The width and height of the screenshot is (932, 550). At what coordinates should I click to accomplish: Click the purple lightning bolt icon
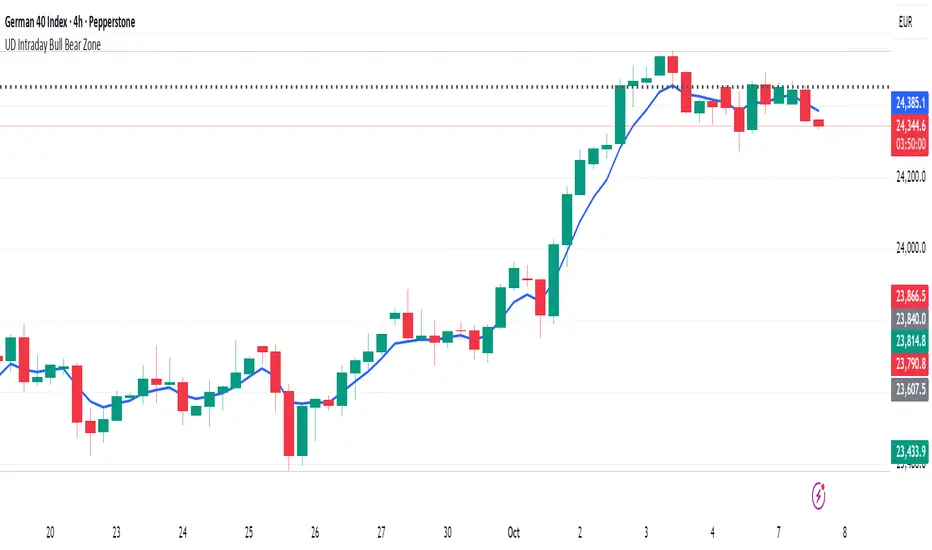point(821,493)
